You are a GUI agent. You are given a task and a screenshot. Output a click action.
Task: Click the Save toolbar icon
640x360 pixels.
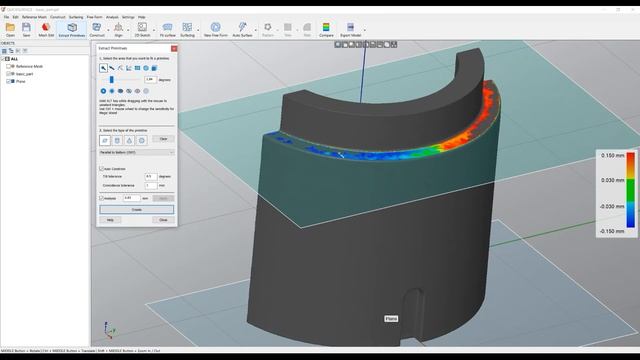tap(27, 27)
